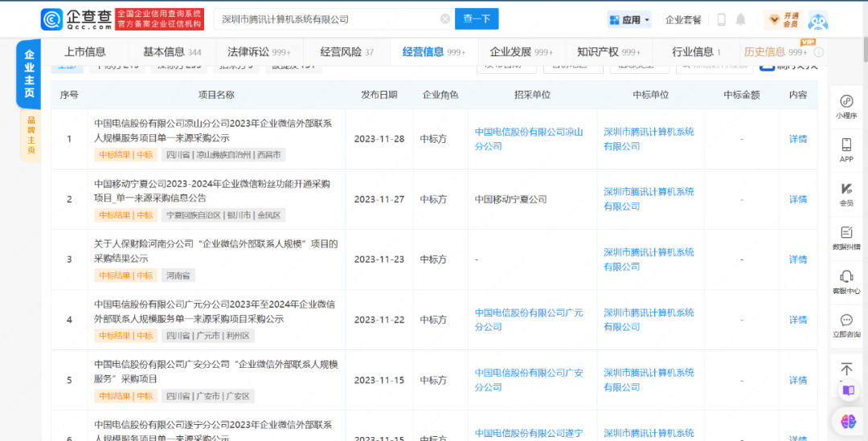This screenshot has width=868, height=441.
Task: Open notifications bell icon
Action: (741, 19)
